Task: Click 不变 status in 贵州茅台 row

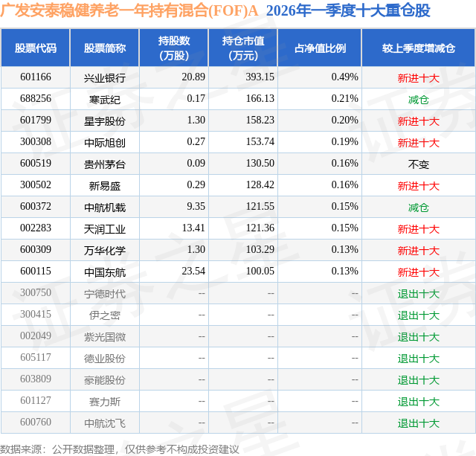Action: 418,164
